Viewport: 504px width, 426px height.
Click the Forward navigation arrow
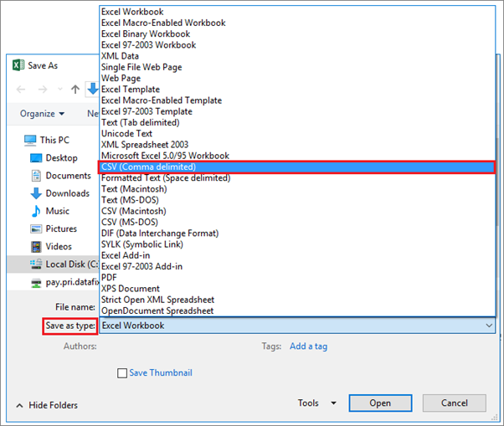tap(43, 89)
